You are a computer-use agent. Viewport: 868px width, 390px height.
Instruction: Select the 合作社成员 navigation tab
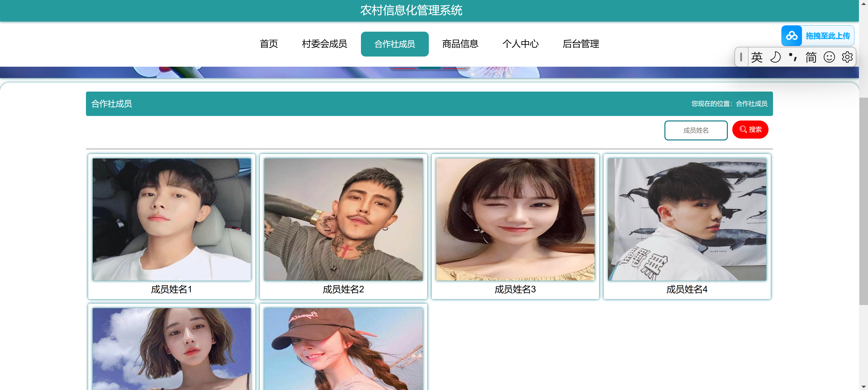tap(395, 44)
